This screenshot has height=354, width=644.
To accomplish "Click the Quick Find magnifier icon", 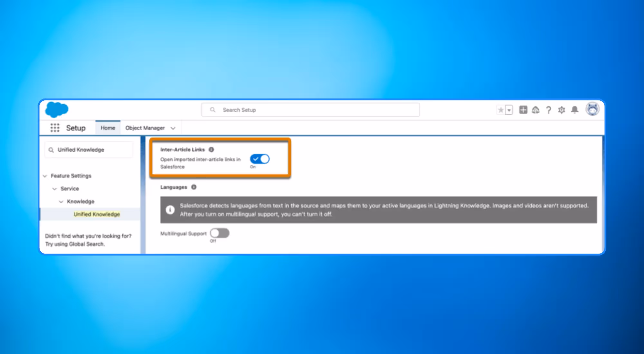I will [x=51, y=150].
